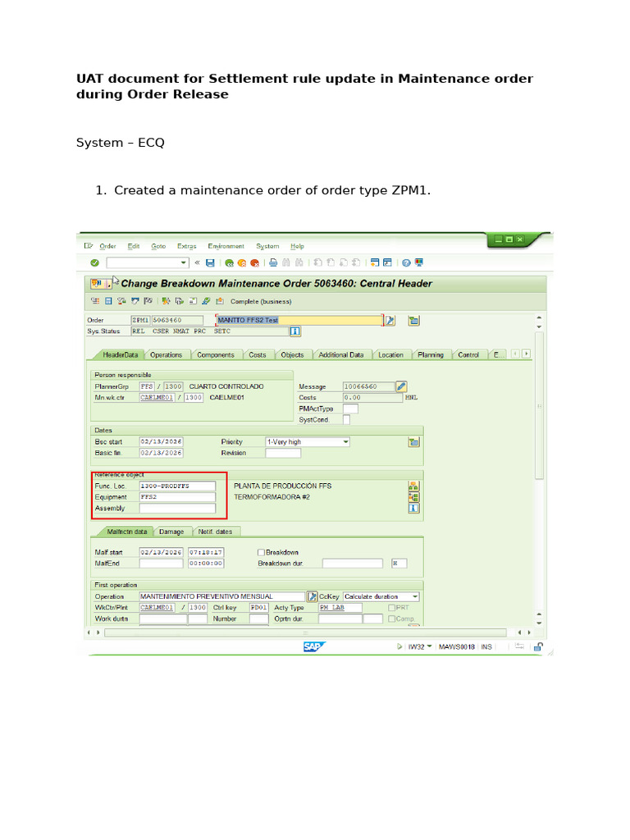The image size is (630, 840).
Task: Click the vertical scrollbar of the order screen
Action: pos(539,404)
